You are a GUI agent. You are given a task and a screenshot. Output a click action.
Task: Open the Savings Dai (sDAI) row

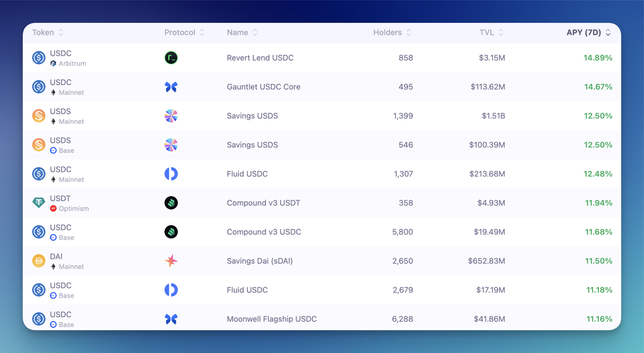322,261
